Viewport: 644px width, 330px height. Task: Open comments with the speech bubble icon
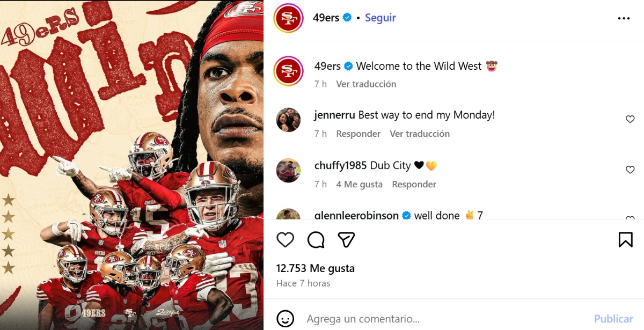316,239
